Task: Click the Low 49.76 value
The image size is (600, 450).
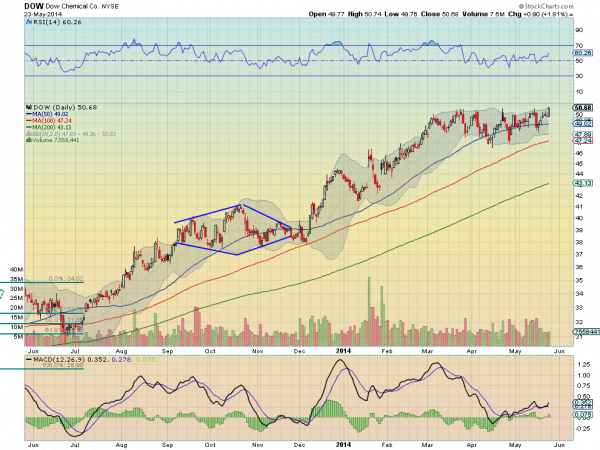Action: (x=401, y=14)
